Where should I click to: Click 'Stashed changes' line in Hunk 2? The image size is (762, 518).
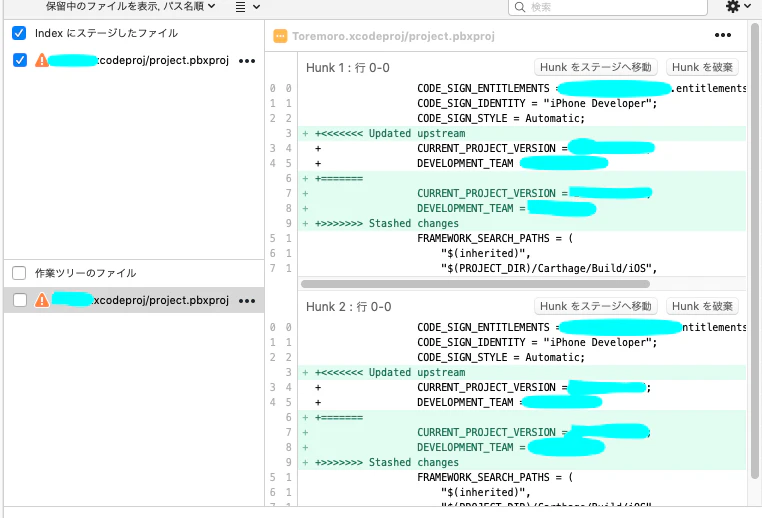click(522, 462)
